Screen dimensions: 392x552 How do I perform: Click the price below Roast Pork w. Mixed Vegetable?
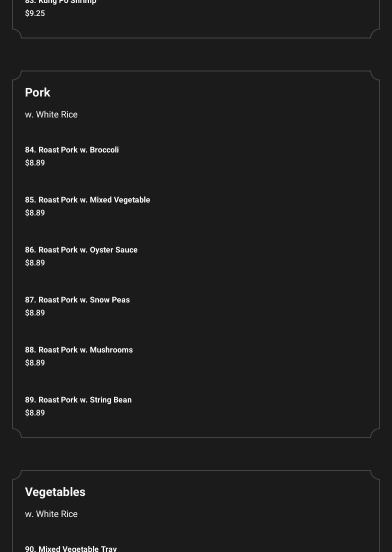[35, 213]
